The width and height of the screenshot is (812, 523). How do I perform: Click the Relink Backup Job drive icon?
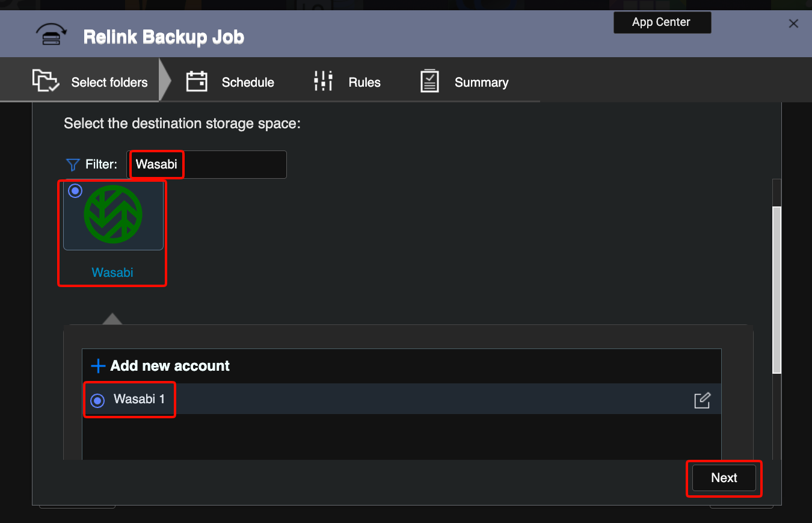coord(51,36)
